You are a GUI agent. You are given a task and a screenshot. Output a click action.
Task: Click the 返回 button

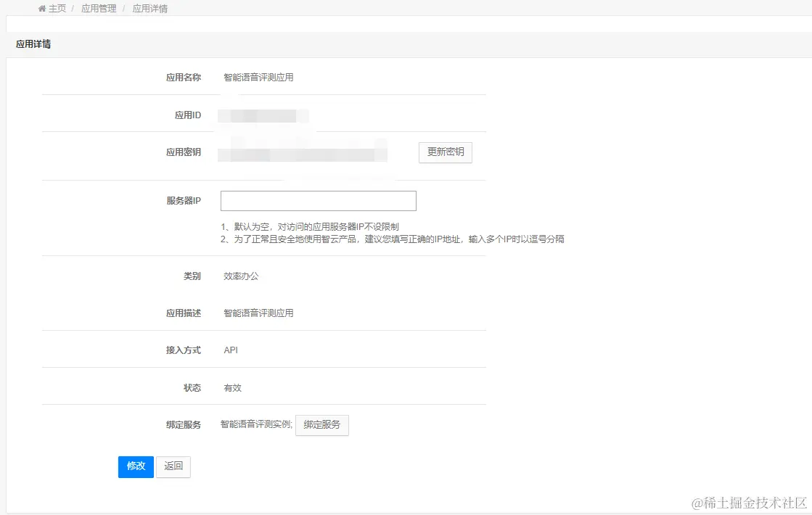tap(173, 466)
